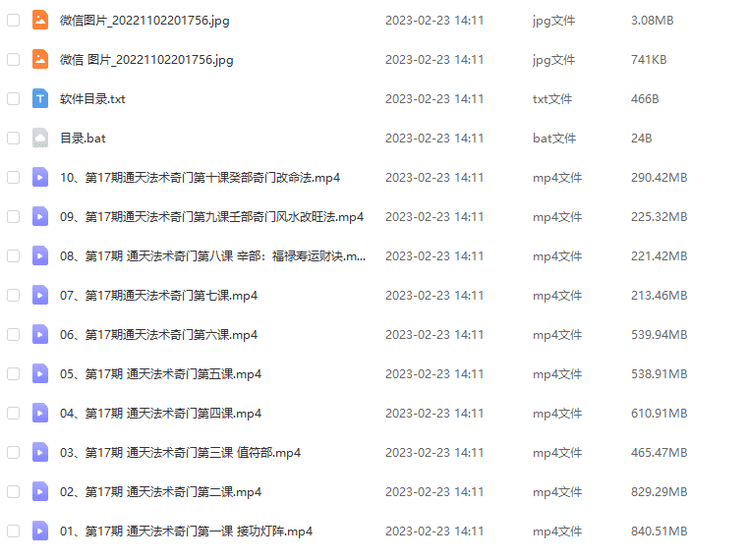Image resolution: width=747 pixels, height=560 pixels.
Task: Click file name 微信 图片_20221102201756.jpg
Action: (146, 60)
